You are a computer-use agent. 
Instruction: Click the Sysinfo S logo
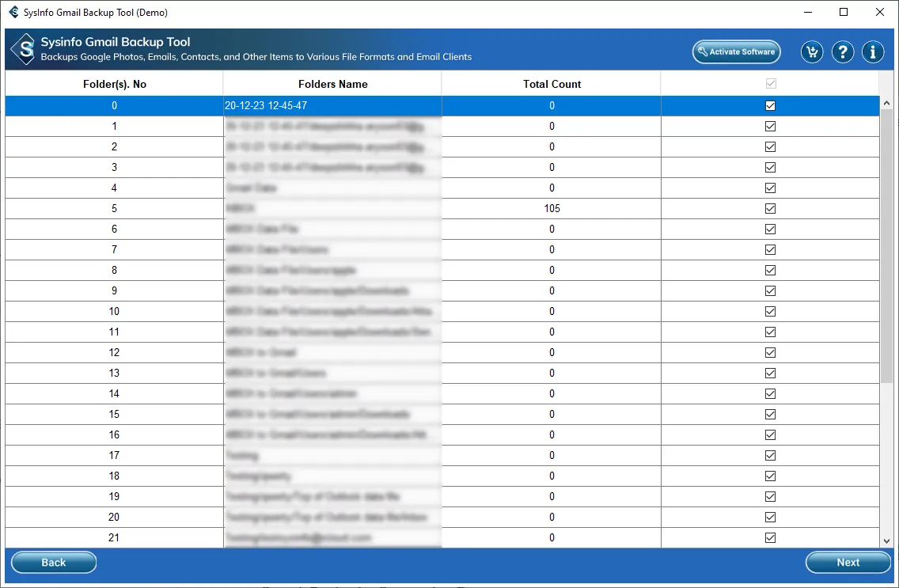pyautogui.click(x=24, y=49)
